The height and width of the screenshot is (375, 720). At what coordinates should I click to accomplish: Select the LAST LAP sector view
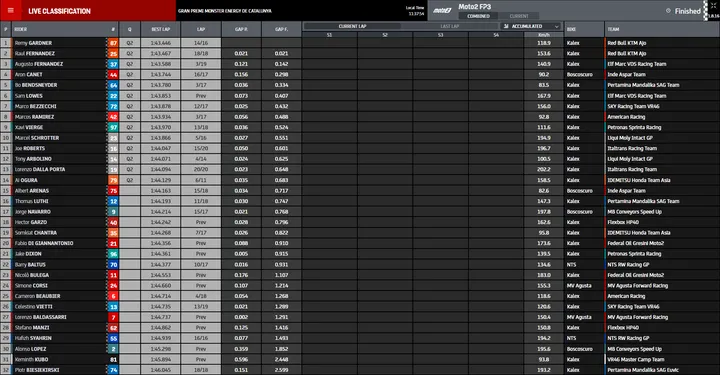coord(450,27)
